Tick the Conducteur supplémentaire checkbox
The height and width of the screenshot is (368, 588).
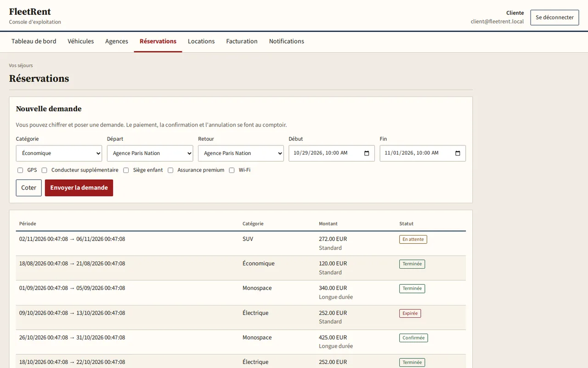(x=45, y=170)
